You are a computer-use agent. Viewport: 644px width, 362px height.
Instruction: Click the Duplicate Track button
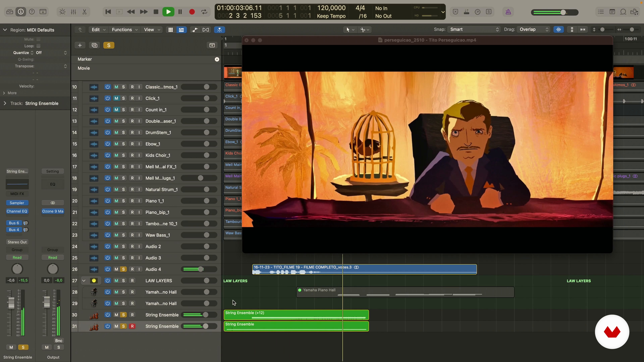click(x=94, y=45)
